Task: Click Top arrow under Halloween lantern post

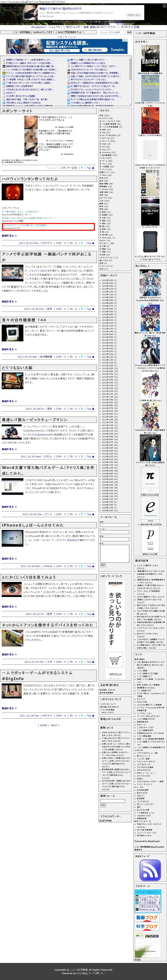Action: [90, 243]
